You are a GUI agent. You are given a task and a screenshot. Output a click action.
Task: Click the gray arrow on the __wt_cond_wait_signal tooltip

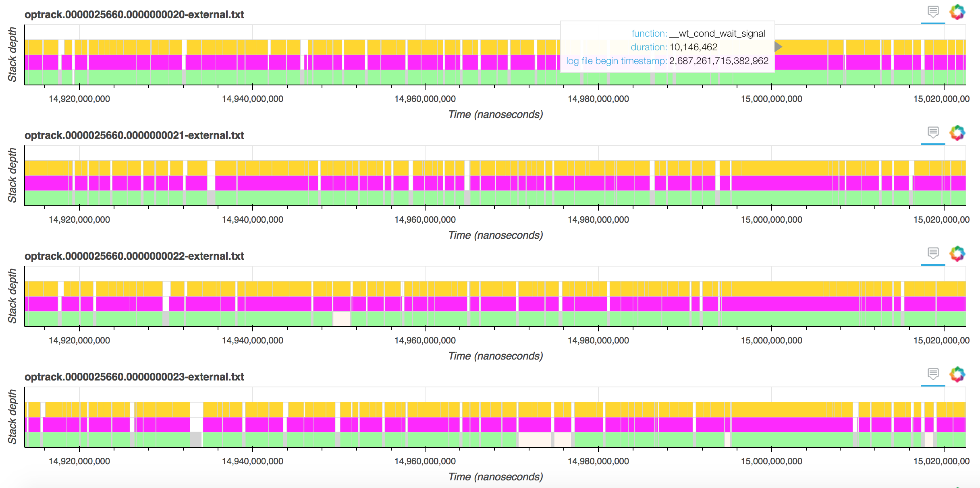click(779, 47)
